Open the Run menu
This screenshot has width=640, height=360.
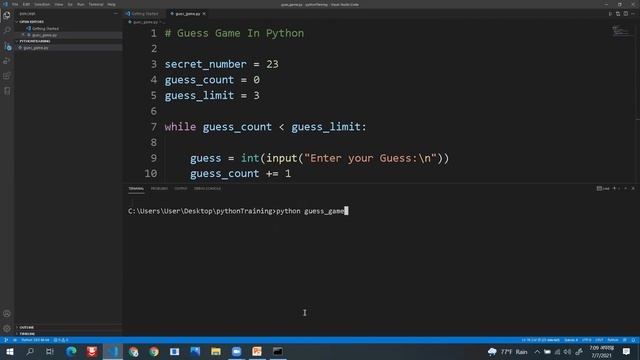(80, 4)
